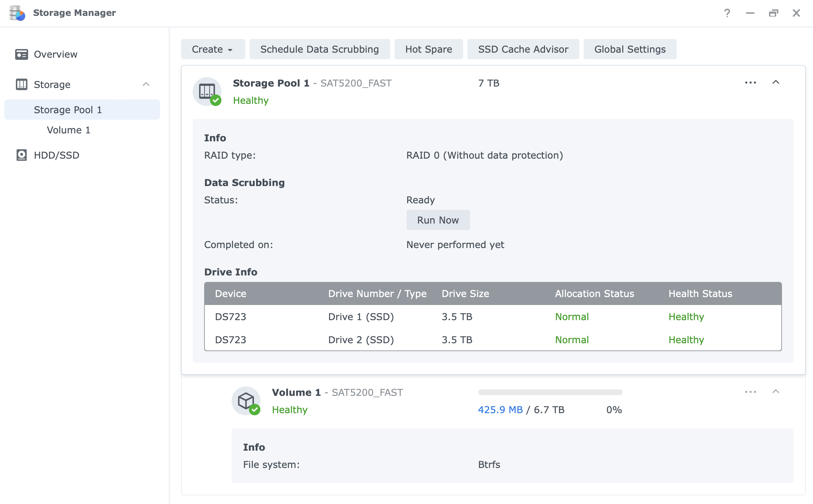Open Storage Pool 1 more options menu
The image size is (813, 504).
(751, 83)
